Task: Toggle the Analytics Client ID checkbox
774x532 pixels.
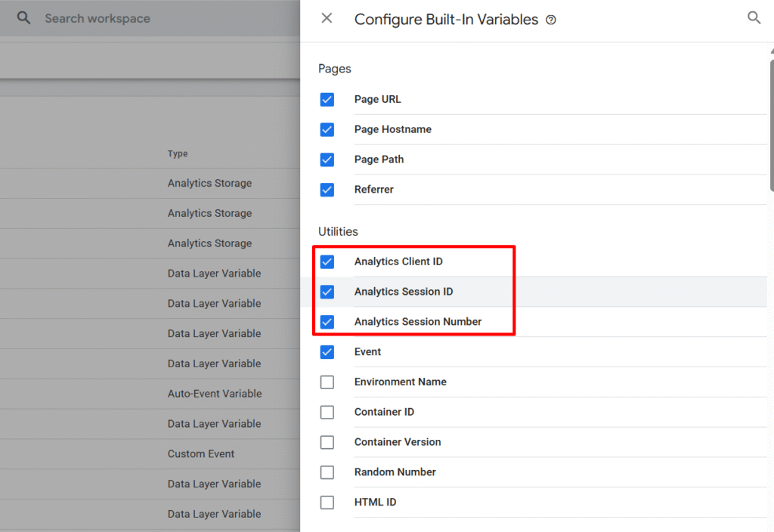Action: click(327, 262)
